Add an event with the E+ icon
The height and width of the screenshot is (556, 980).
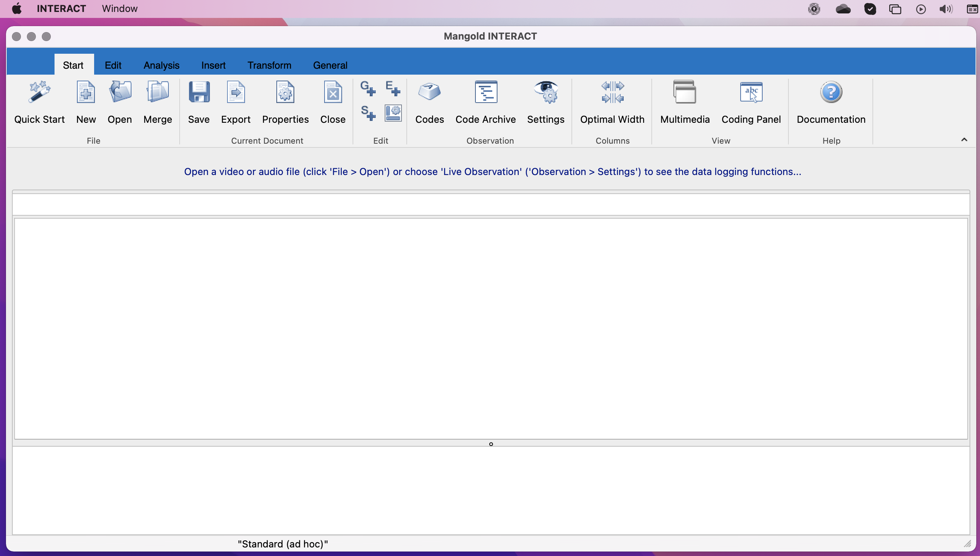click(393, 88)
